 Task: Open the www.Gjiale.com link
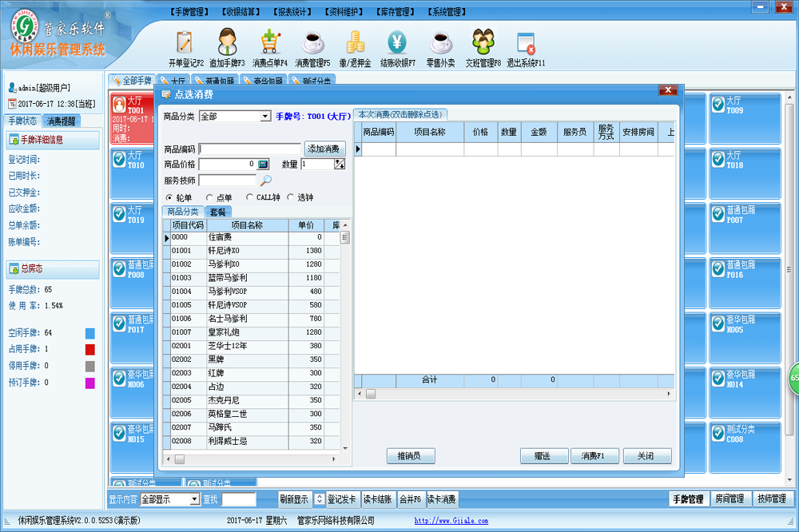[451, 520]
